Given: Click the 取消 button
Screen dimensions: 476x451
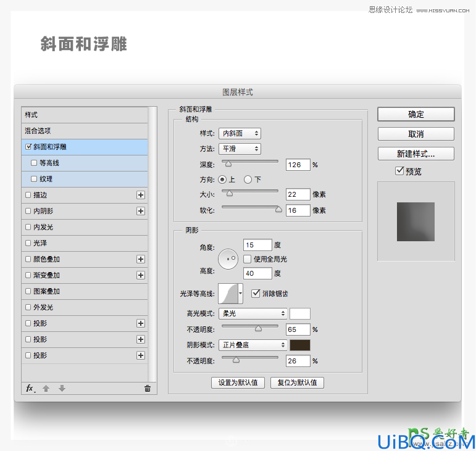Looking at the screenshot, I should click(416, 134).
